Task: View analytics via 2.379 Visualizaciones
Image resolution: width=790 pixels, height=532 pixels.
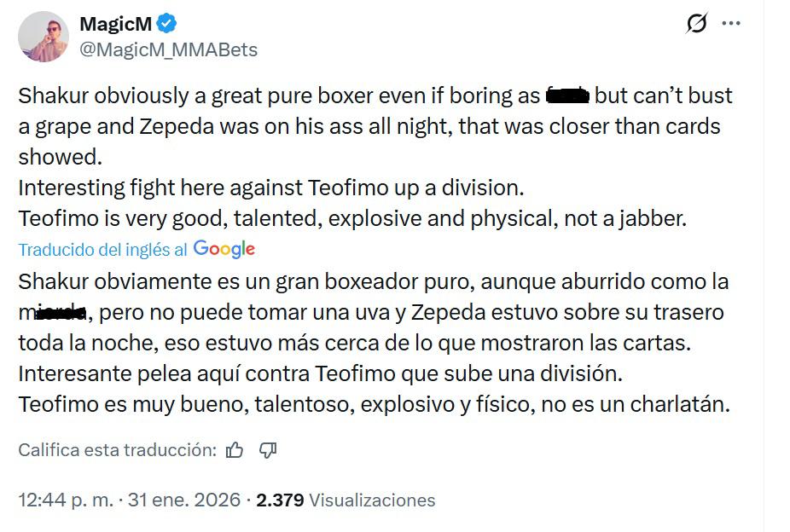Action: (350, 501)
